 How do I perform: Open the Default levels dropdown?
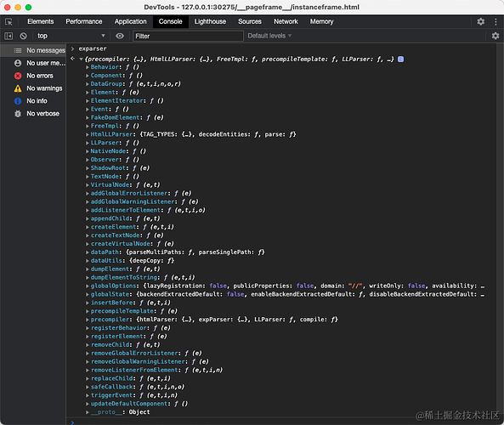point(269,36)
